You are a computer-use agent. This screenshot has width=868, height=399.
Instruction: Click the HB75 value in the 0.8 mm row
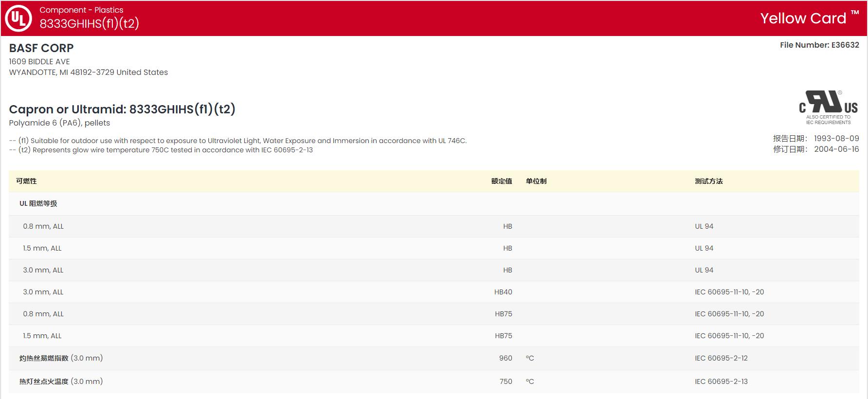click(x=504, y=314)
